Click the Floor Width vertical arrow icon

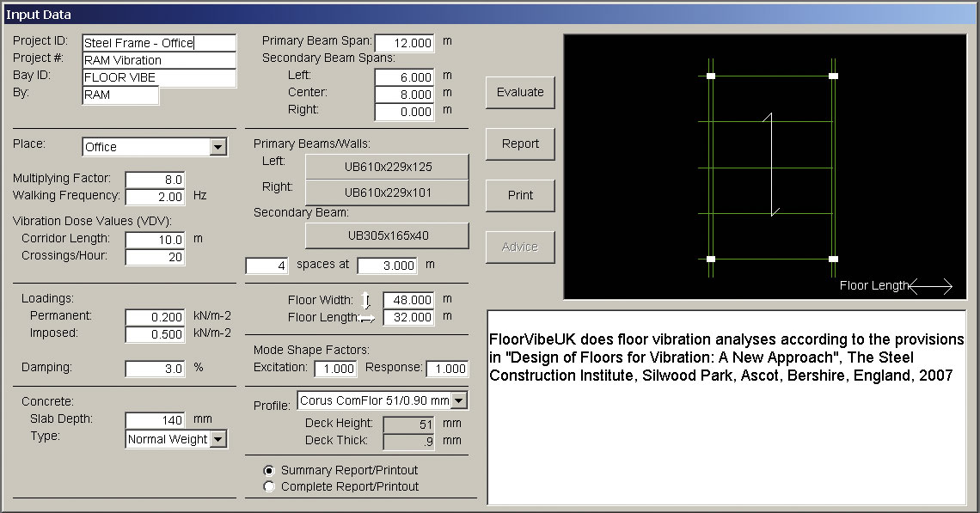click(x=366, y=301)
